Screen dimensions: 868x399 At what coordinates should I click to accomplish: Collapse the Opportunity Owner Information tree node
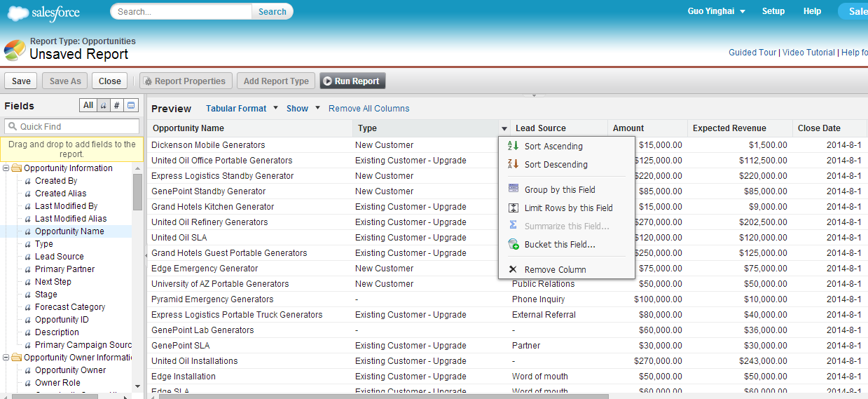(x=6, y=358)
